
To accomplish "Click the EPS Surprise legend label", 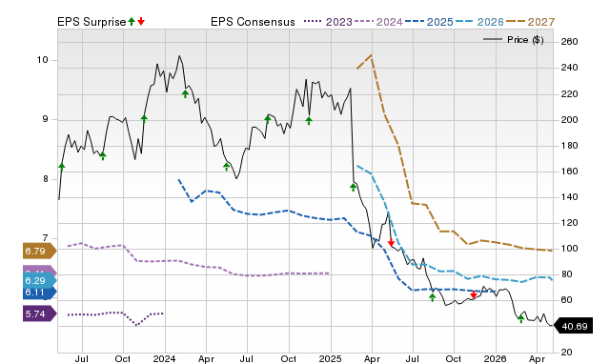I will click(x=91, y=22).
